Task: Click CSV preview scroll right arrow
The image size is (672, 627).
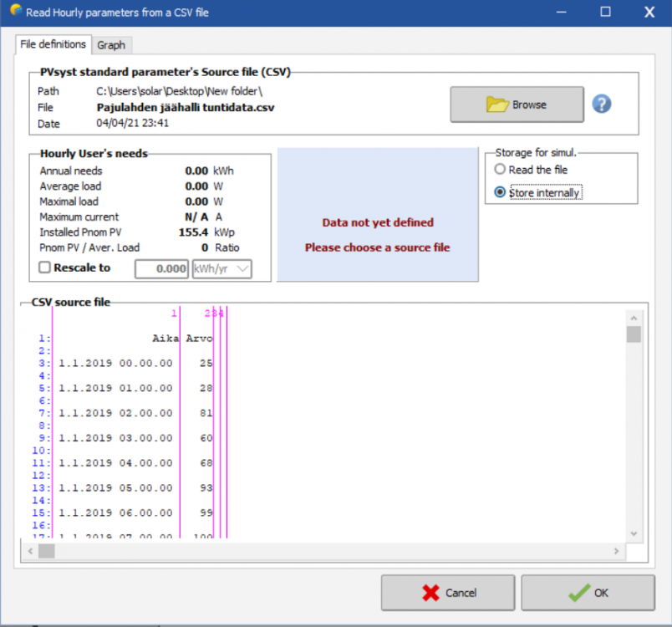Action: (617, 551)
